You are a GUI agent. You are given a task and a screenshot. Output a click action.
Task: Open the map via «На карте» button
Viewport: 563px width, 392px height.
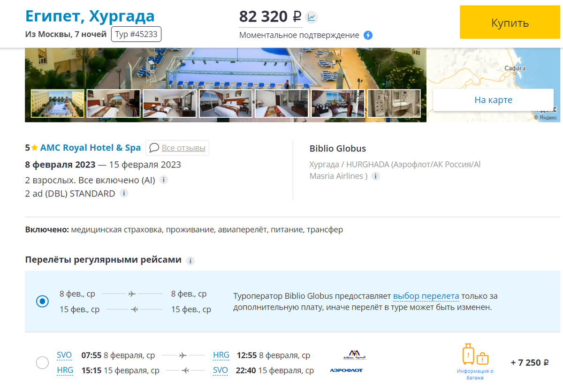coord(493,99)
